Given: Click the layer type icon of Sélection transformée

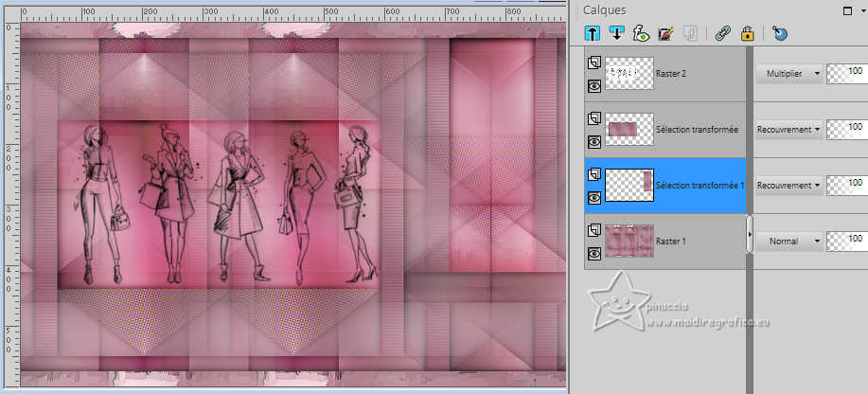Looking at the screenshot, I should point(594,118).
